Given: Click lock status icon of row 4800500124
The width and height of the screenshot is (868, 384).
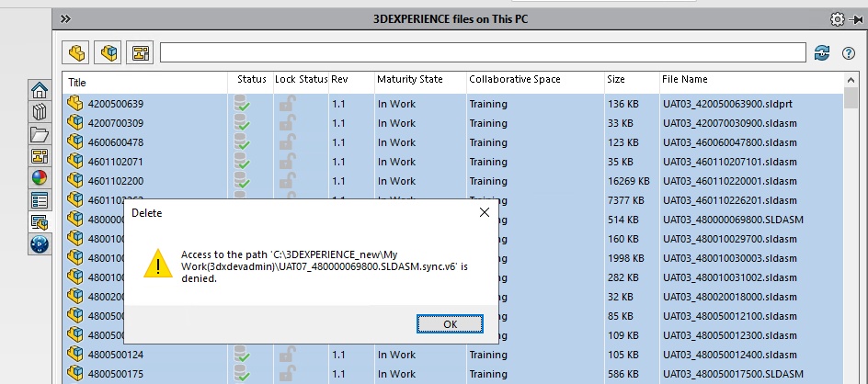Looking at the screenshot, I should (x=287, y=354).
